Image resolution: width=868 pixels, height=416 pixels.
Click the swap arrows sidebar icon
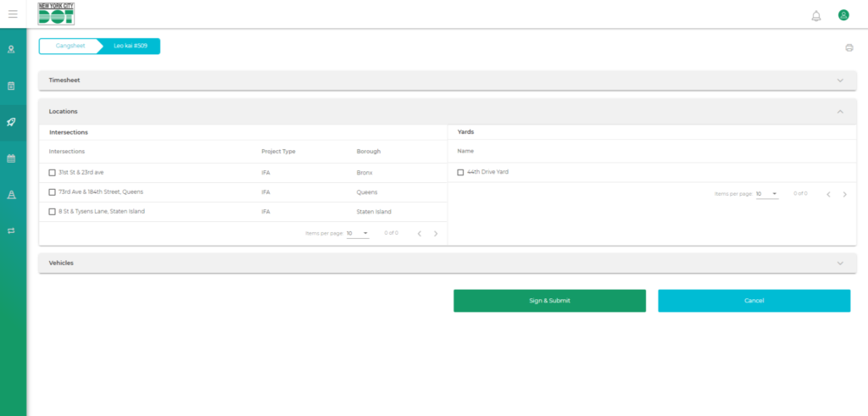point(12,230)
